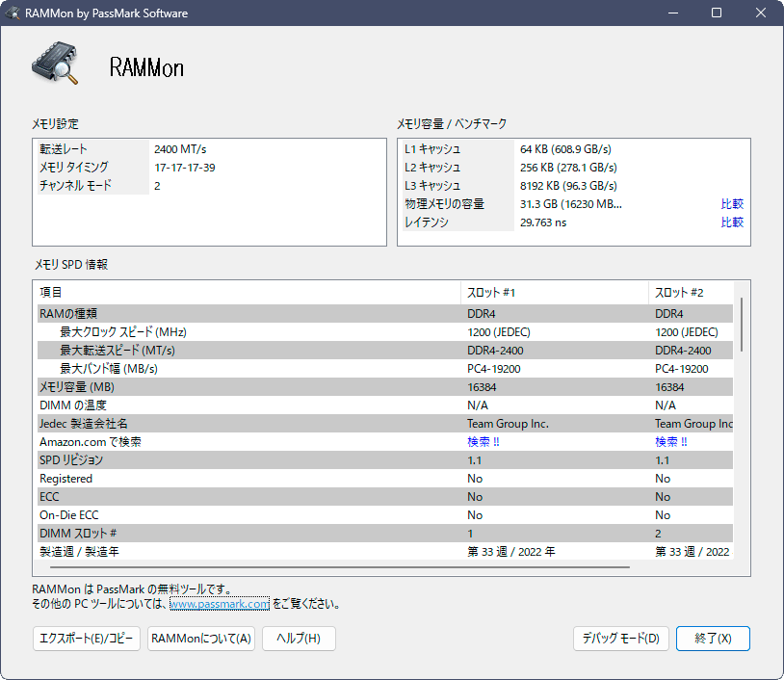Click the 終了(X) button

tap(713, 639)
